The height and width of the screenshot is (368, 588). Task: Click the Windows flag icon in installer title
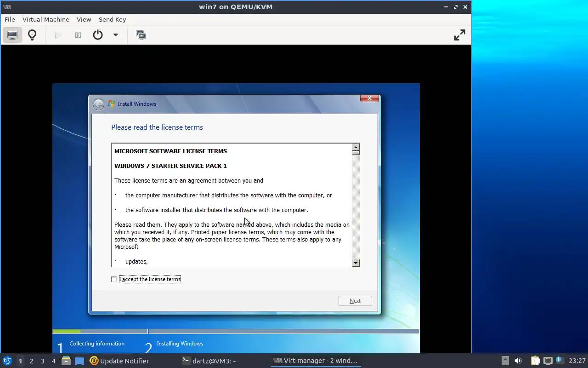click(111, 104)
